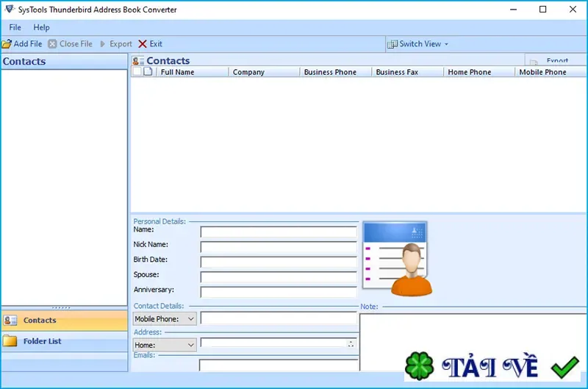Select the Contacts navigation tab
Viewport: 588px width, 389px height.
click(x=65, y=321)
